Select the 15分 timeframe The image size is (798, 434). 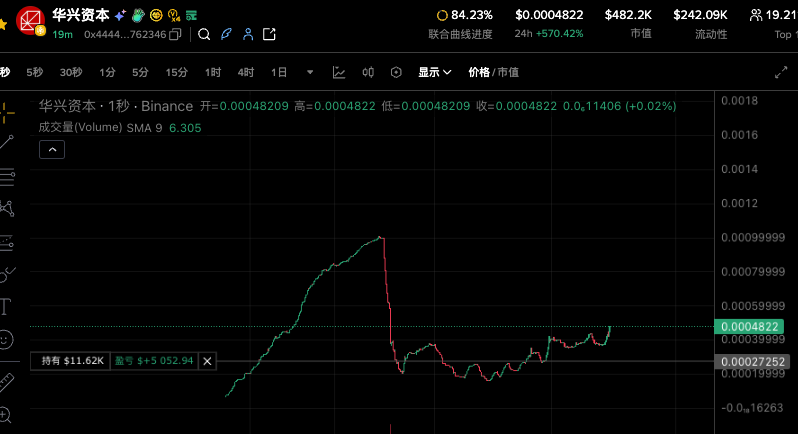pyautogui.click(x=177, y=72)
